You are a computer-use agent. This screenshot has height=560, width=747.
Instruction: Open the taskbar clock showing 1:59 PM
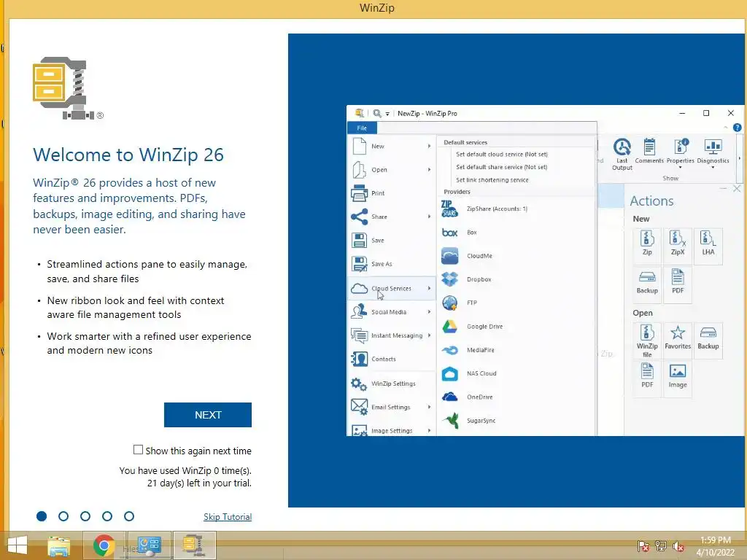coord(715,546)
